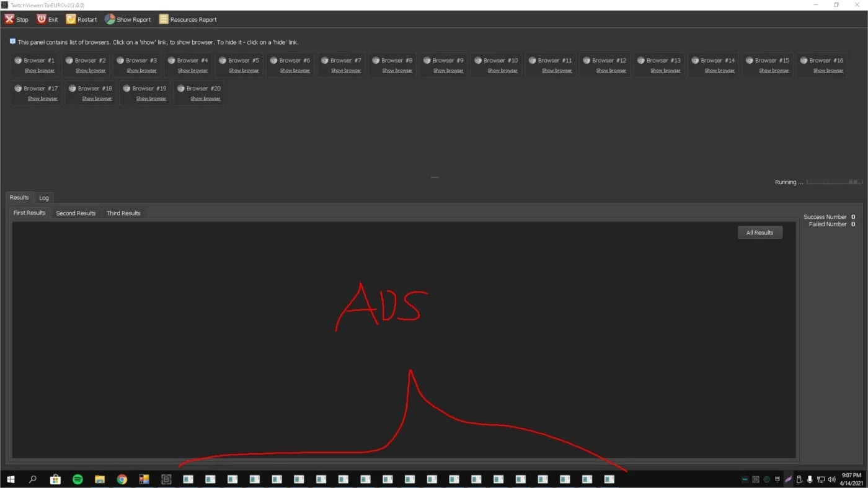Click the purple feather tray icon
The width and height of the screenshot is (868, 488).
point(788,479)
